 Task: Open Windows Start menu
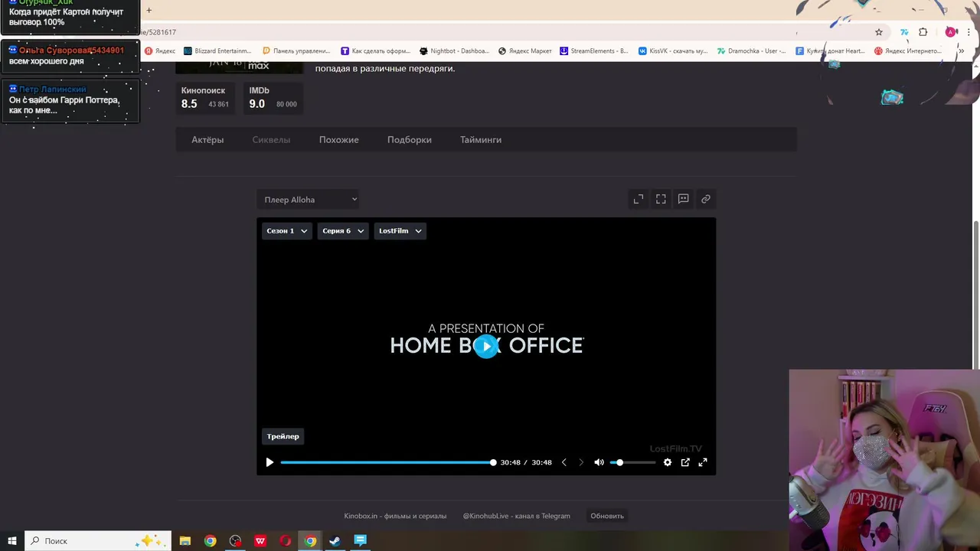click(12, 541)
